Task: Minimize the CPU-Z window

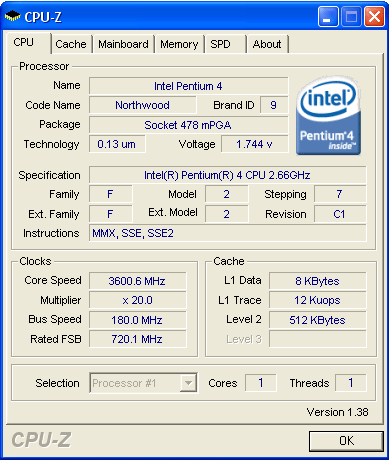Action: 328,16
